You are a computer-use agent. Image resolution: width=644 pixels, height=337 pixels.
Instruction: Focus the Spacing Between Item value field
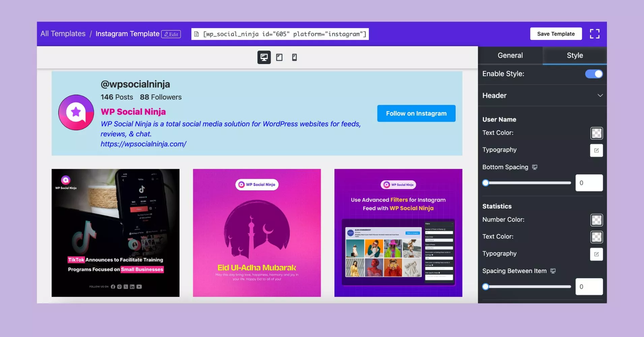click(589, 286)
